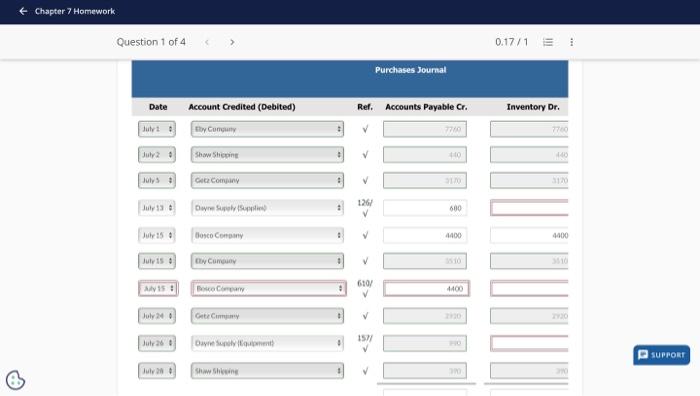Expand the Dayne Supply (Equipment) account dropdown
This screenshot has height=396, width=700.
coord(267,343)
